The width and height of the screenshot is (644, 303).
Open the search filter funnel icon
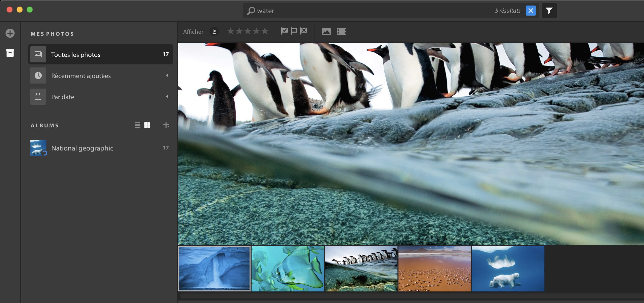click(x=549, y=11)
